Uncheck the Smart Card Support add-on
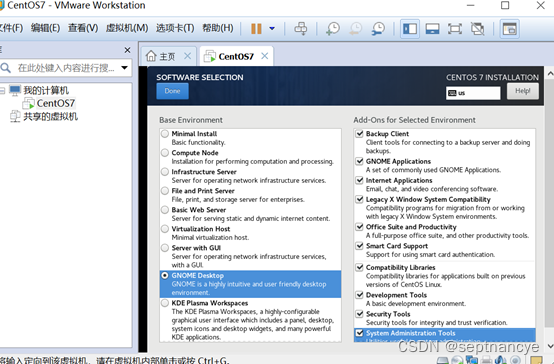554x364 pixels. coord(359,246)
